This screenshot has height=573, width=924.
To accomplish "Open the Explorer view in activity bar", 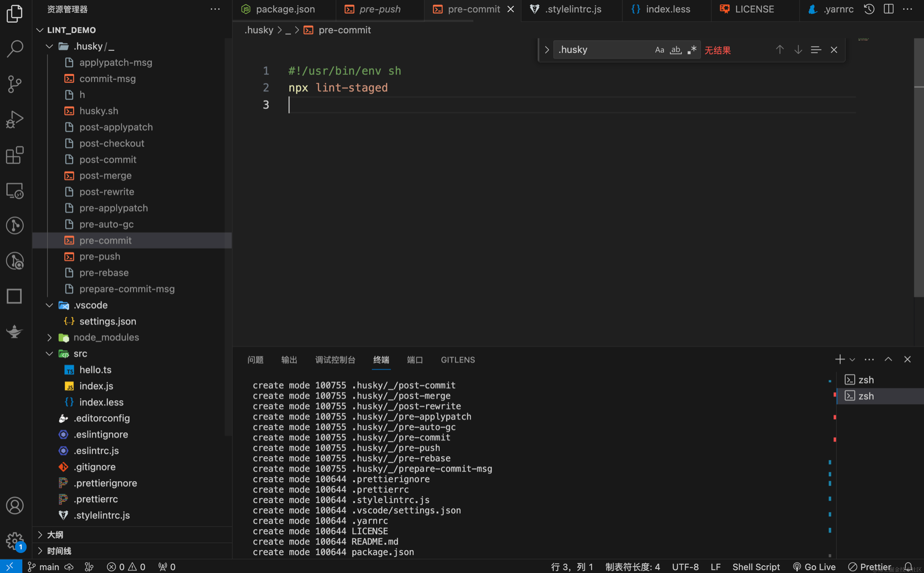I will pyautogui.click(x=15, y=13).
